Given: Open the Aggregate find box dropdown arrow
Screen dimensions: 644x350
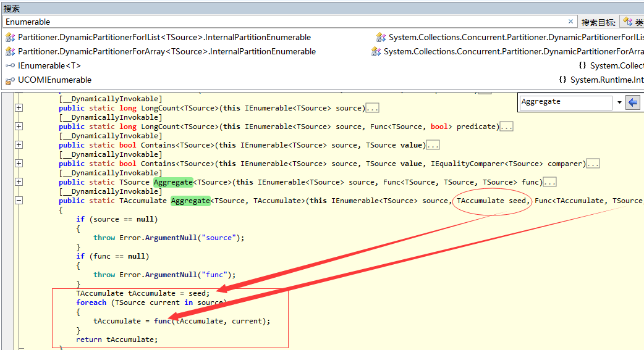Looking at the screenshot, I should (619, 102).
